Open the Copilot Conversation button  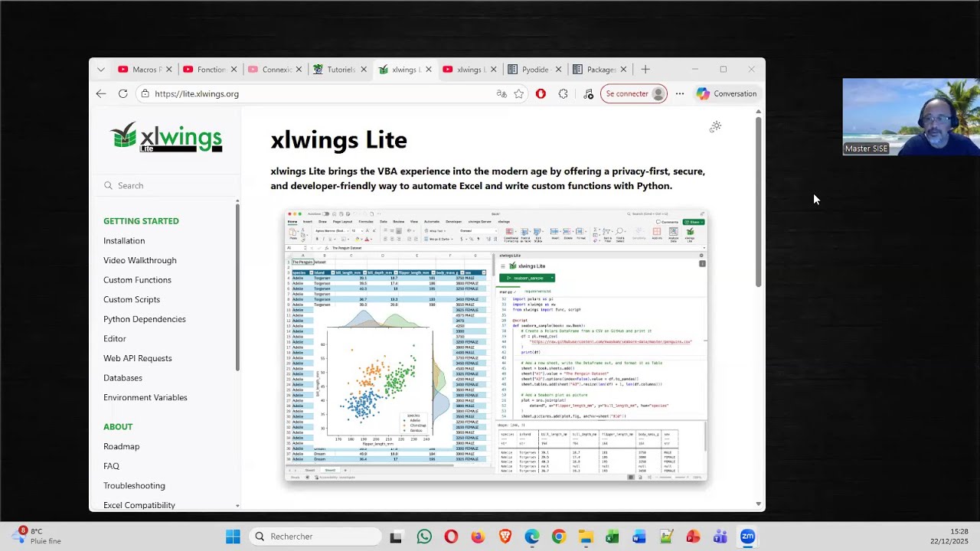(727, 93)
